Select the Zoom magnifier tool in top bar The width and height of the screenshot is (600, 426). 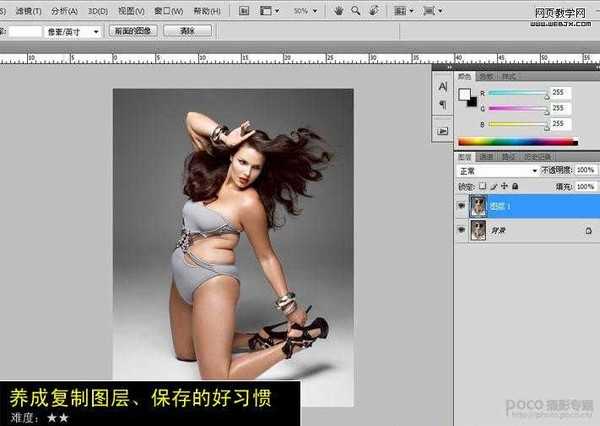click(356, 10)
